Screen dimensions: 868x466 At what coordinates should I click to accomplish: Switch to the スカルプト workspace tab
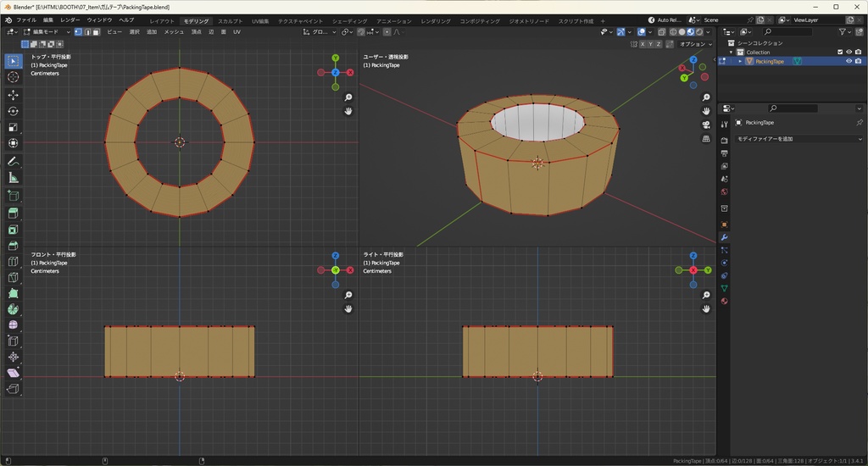tap(230, 20)
